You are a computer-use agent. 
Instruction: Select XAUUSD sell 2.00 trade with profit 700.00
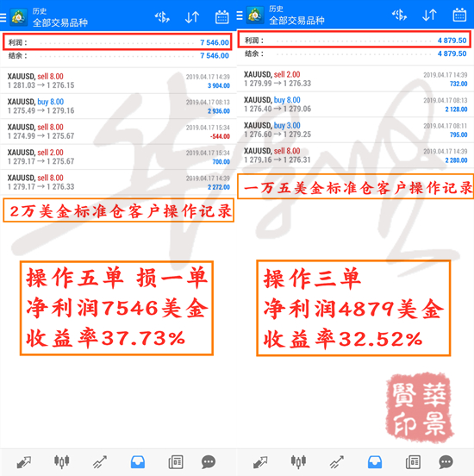[118, 157]
